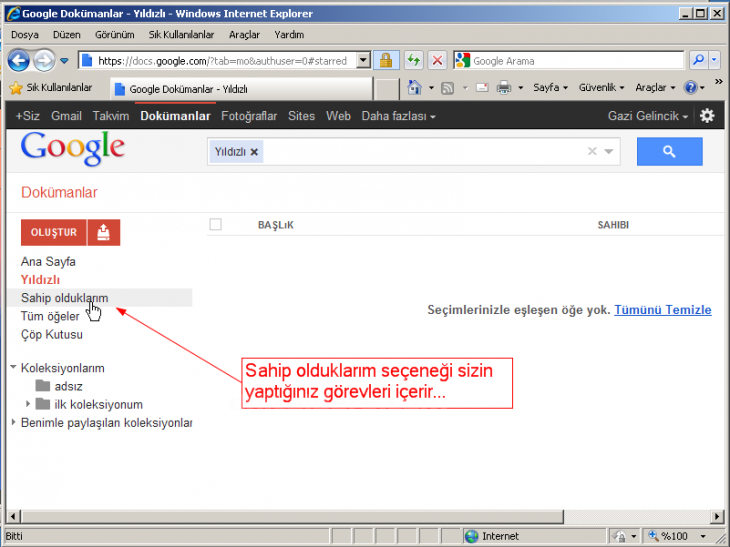Open the Daha fazlası dropdown

coord(398,116)
